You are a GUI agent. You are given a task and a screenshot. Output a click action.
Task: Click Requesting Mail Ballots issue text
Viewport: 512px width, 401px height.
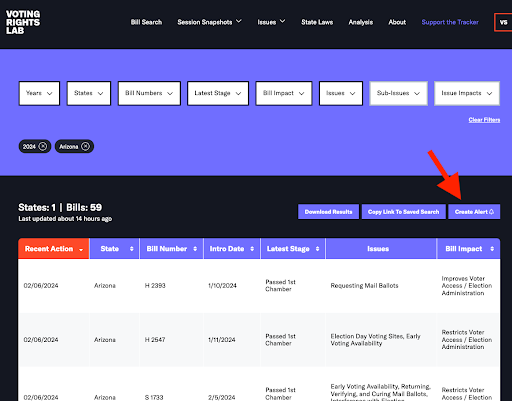click(x=364, y=286)
